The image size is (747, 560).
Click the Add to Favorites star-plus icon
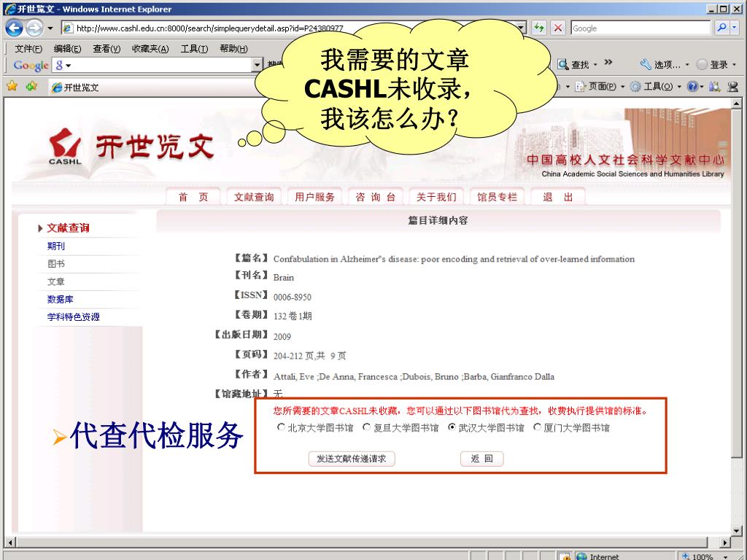tap(32, 86)
